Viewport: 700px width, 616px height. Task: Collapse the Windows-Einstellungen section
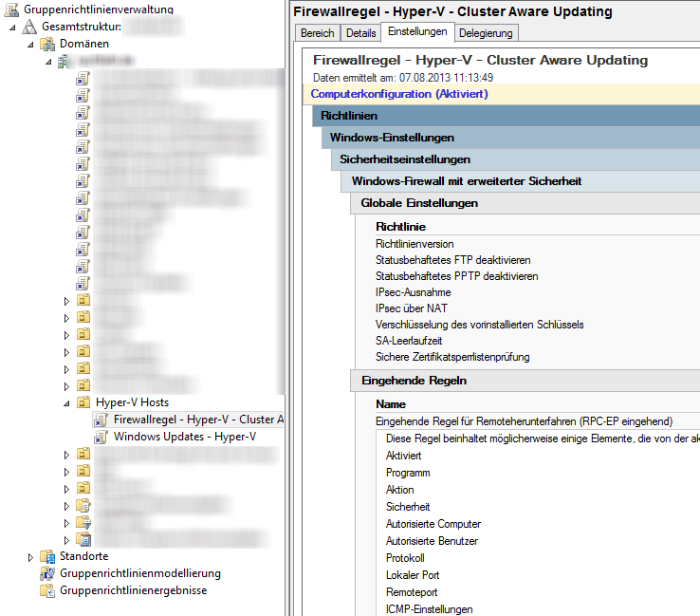tap(510, 138)
